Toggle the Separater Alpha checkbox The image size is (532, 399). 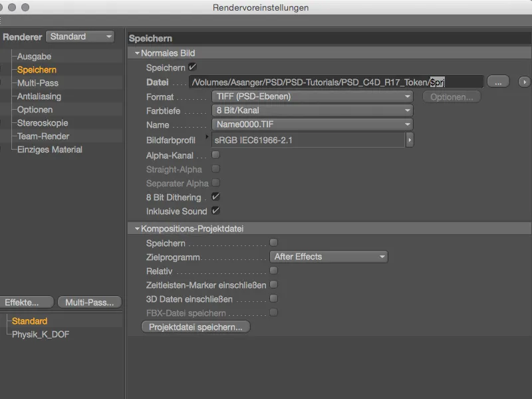[215, 183]
